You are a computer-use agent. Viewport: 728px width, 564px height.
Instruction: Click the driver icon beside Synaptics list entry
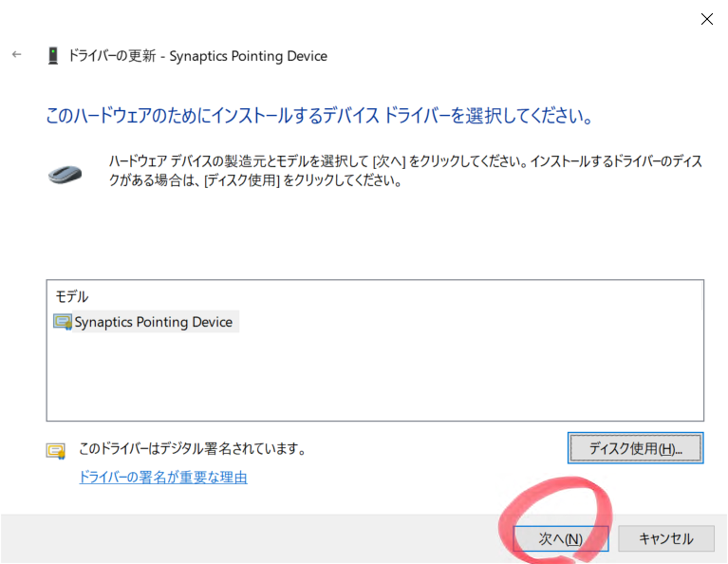point(63,322)
